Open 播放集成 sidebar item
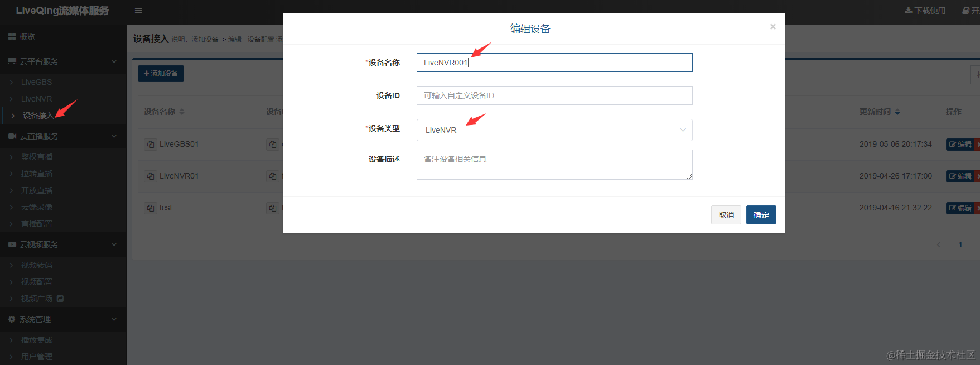The image size is (980, 365). pyautogui.click(x=37, y=340)
